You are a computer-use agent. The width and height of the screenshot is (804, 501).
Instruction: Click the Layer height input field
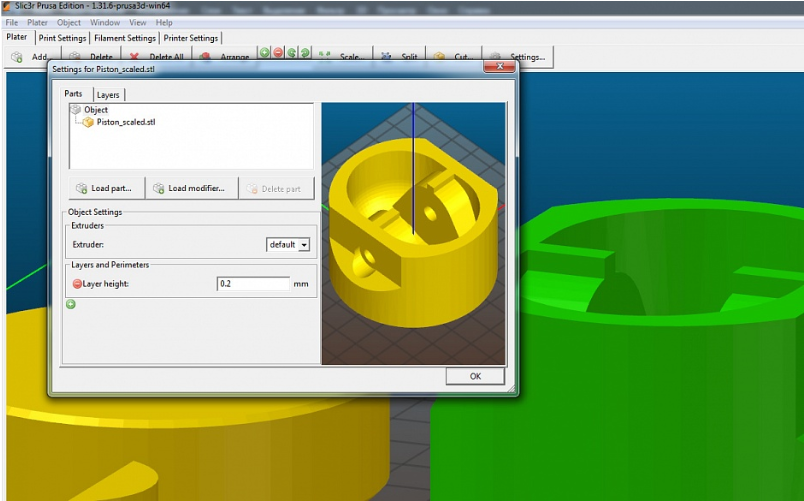(253, 284)
